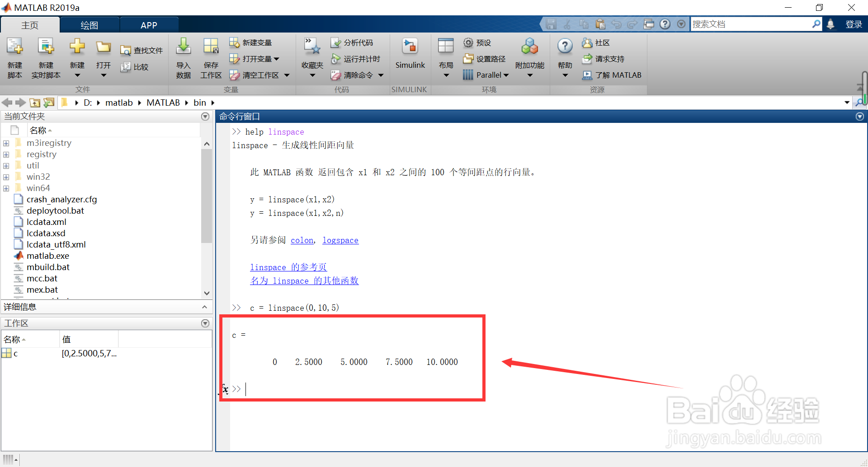Open 预设 (Preferences) gear

point(477,42)
